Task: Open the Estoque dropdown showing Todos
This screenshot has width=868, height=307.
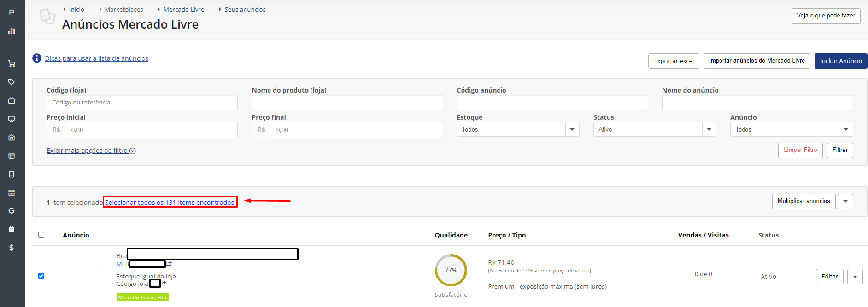Action: pyautogui.click(x=518, y=129)
